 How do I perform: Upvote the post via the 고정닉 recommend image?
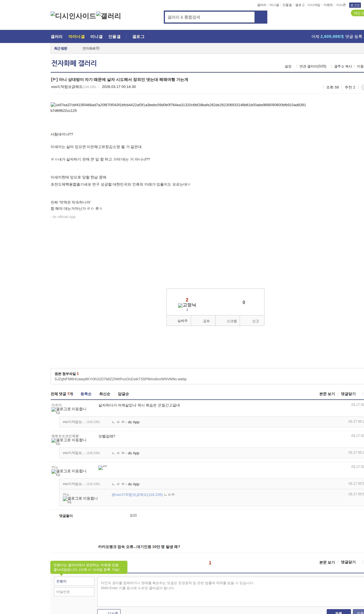click(x=187, y=305)
